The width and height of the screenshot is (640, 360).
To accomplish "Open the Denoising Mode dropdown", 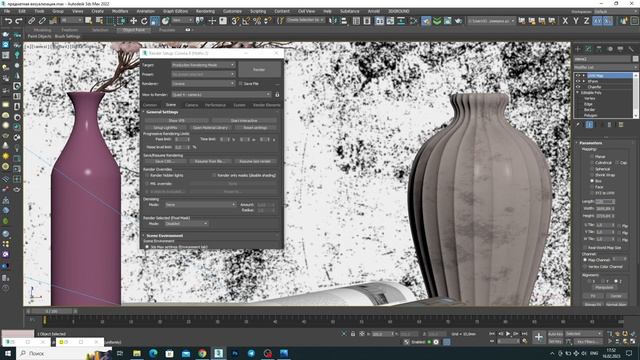I will [200, 204].
